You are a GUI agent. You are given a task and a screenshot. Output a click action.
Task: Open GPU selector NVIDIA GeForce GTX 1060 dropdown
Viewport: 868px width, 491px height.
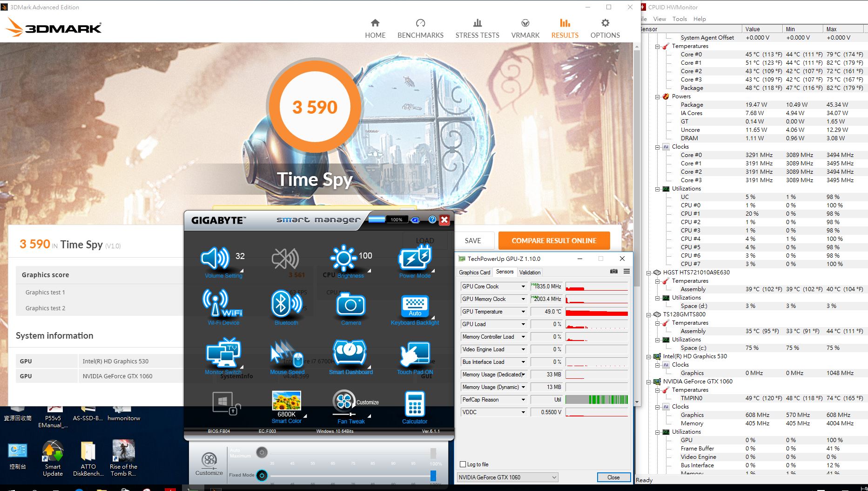(x=507, y=477)
